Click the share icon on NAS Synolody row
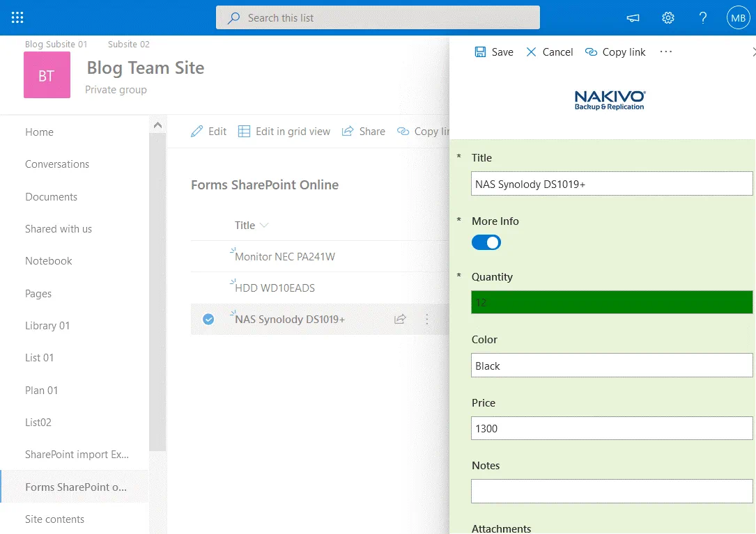The width and height of the screenshot is (756, 534). (400, 320)
